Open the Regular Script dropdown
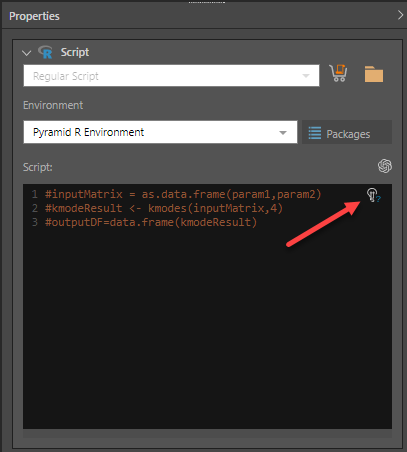407x452 pixels. point(171,76)
